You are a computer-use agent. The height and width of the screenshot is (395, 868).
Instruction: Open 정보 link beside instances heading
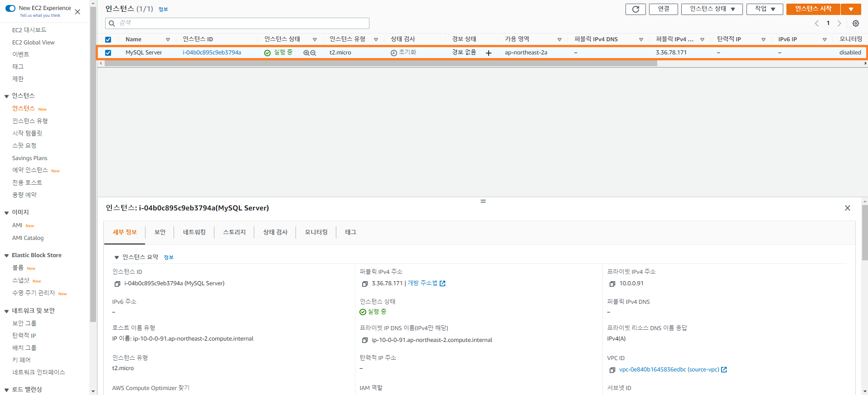point(163,9)
